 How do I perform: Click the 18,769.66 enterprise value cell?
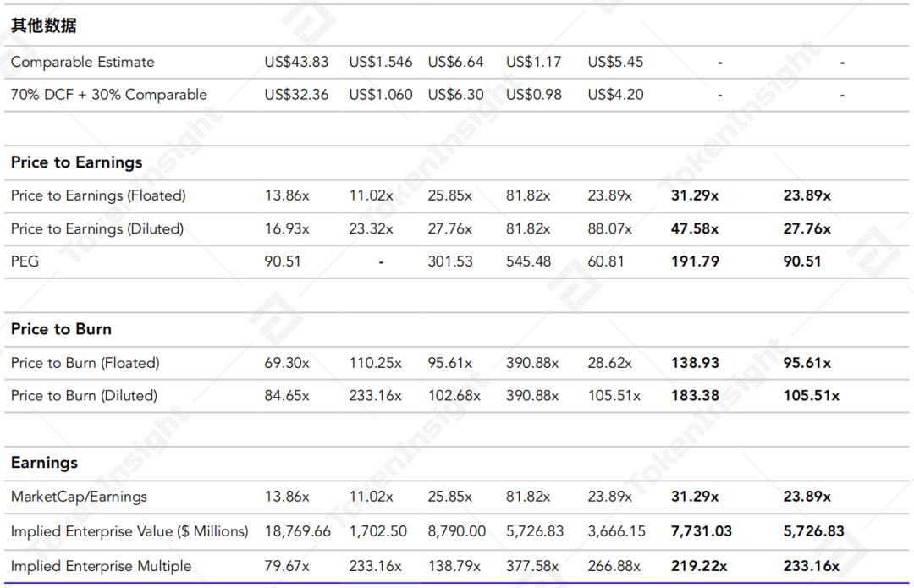298,531
